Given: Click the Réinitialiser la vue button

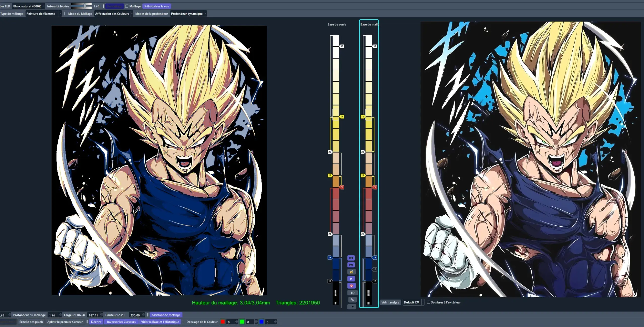Looking at the screenshot, I should [x=156, y=6].
